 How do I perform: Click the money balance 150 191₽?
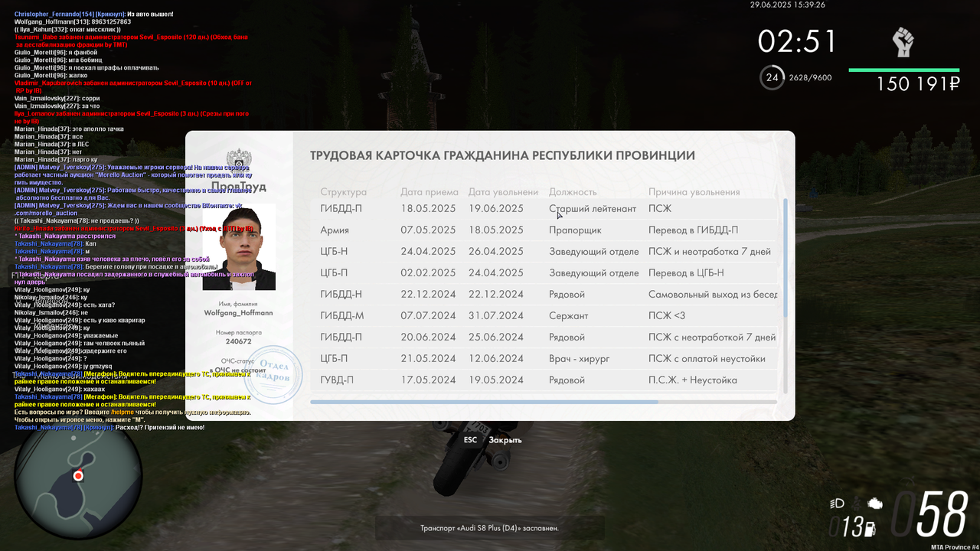click(x=918, y=84)
